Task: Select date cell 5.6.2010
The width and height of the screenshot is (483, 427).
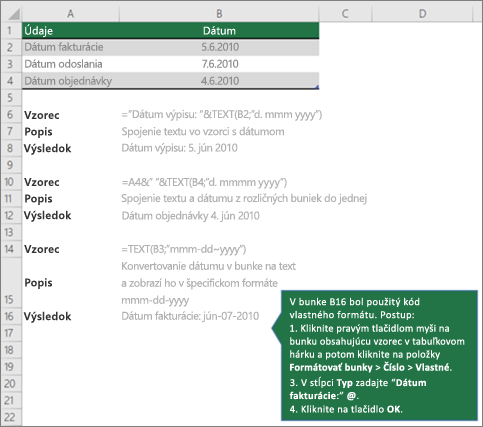Action: pos(219,47)
